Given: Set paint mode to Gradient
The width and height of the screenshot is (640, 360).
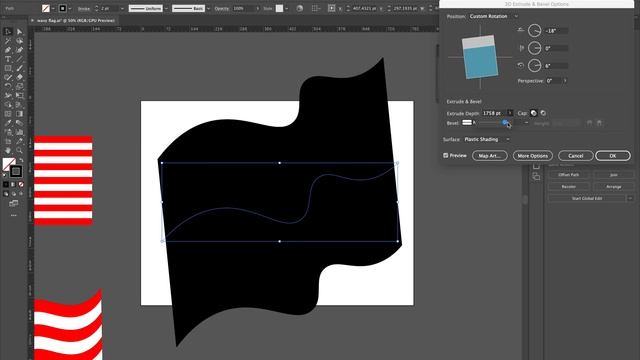Looking at the screenshot, I should coord(13,184).
